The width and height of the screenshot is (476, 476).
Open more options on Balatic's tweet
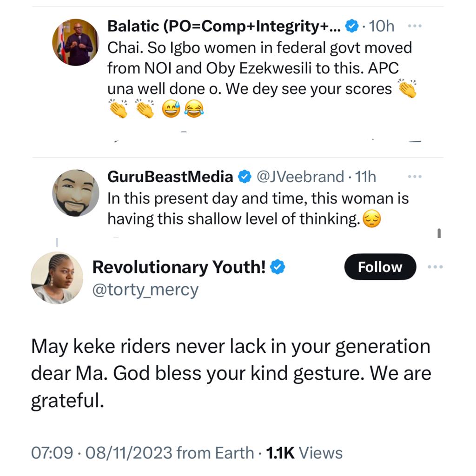coord(414,26)
